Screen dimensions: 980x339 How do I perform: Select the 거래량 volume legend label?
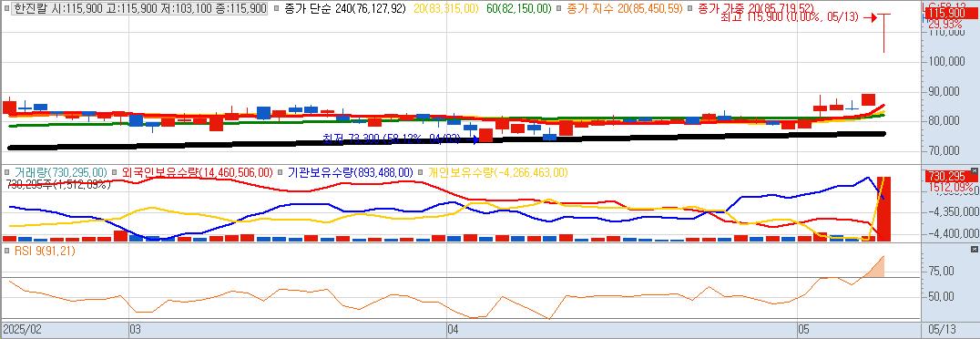point(60,172)
